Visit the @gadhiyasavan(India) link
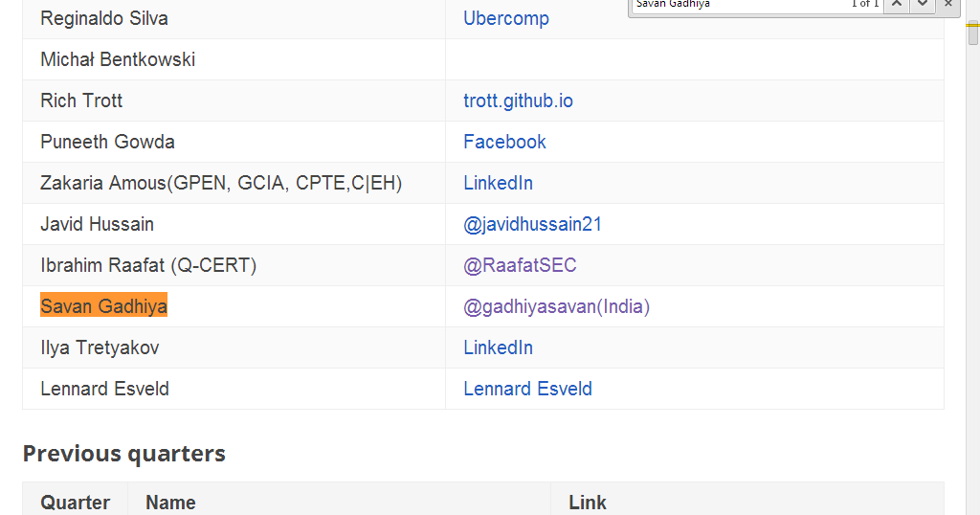Screen dimensions: 980x515 (x=556, y=306)
